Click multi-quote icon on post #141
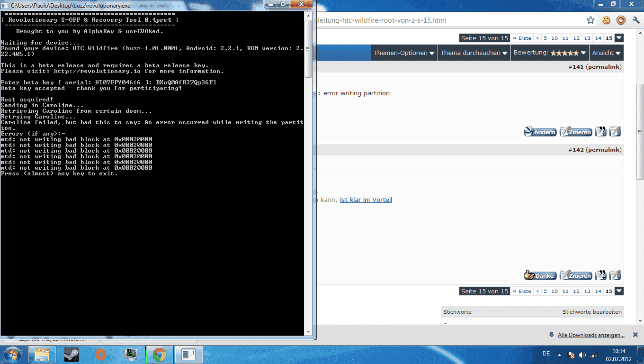This screenshot has width=644, height=364. pyautogui.click(x=600, y=131)
